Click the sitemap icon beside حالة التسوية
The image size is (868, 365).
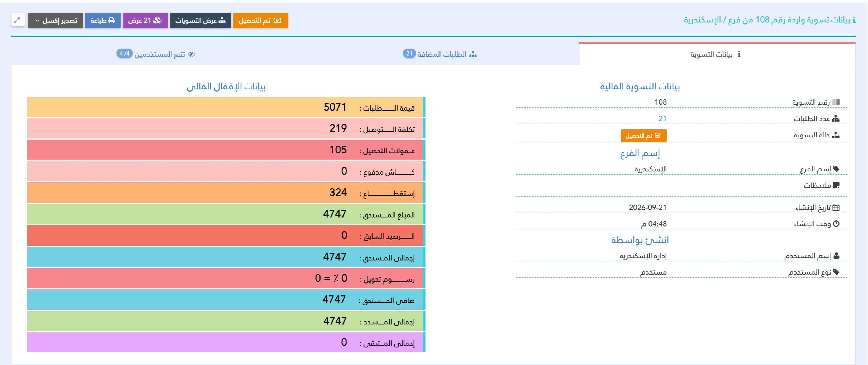[x=836, y=135]
